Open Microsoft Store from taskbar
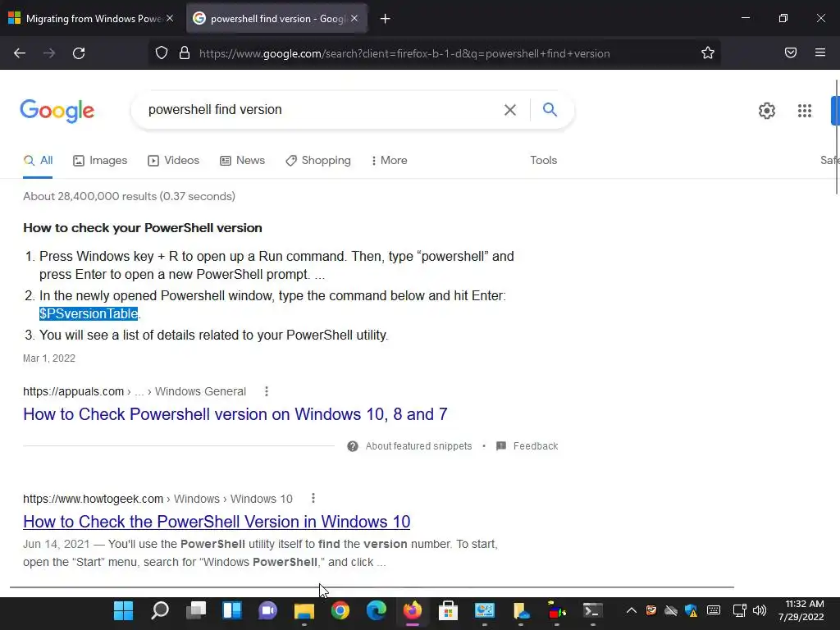The height and width of the screenshot is (630, 840). (448, 610)
